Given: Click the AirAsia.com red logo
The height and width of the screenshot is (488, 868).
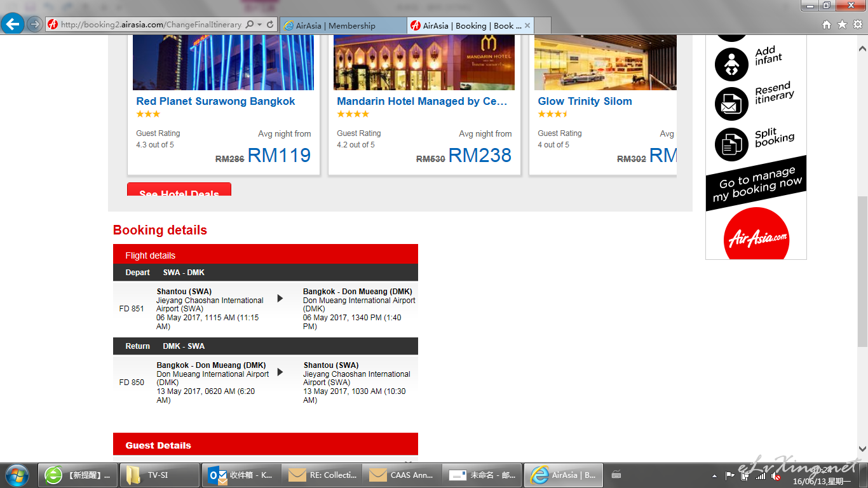Looking at the screenshot, I should (x=756, y=236).
